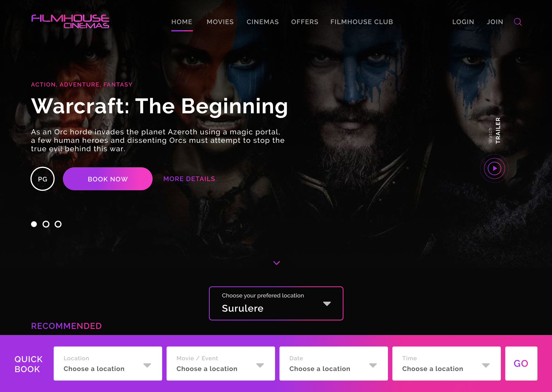Open the Quick Book Location dropdown

tap(108, 364)
